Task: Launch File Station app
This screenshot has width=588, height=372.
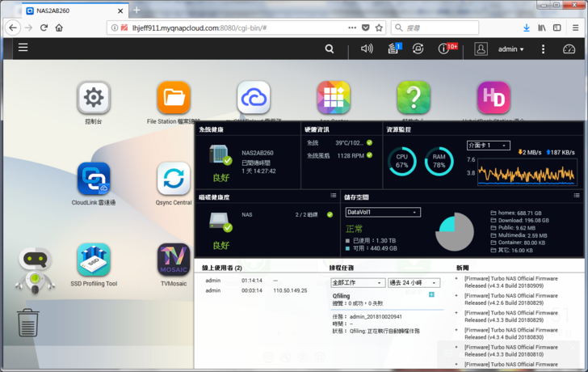Action: tap(174, 98)
